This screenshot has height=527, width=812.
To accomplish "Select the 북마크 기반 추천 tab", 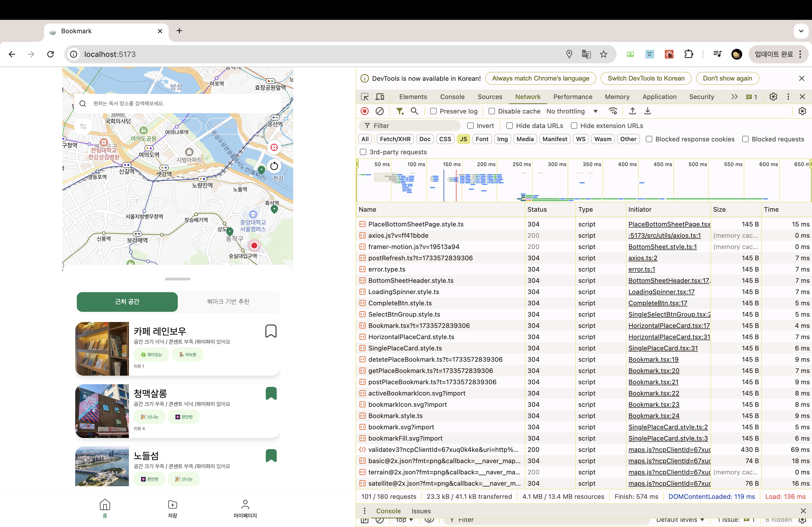I will 228,302.
